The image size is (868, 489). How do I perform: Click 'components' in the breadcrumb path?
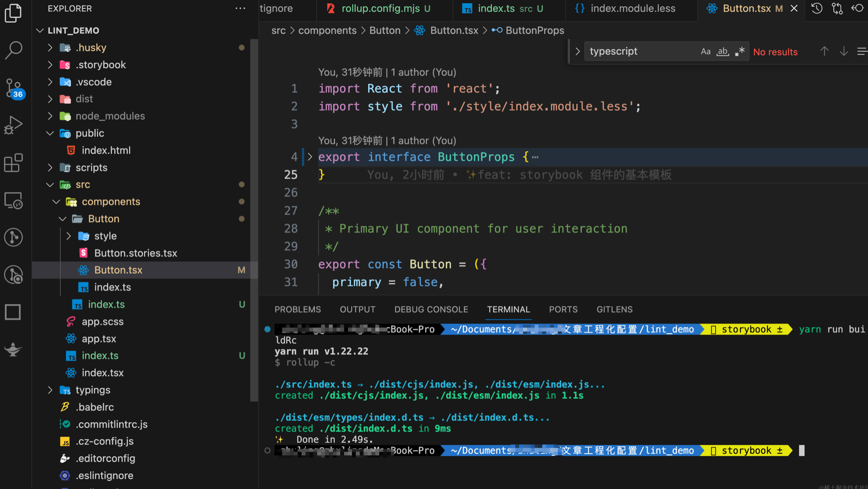(327, 31)
